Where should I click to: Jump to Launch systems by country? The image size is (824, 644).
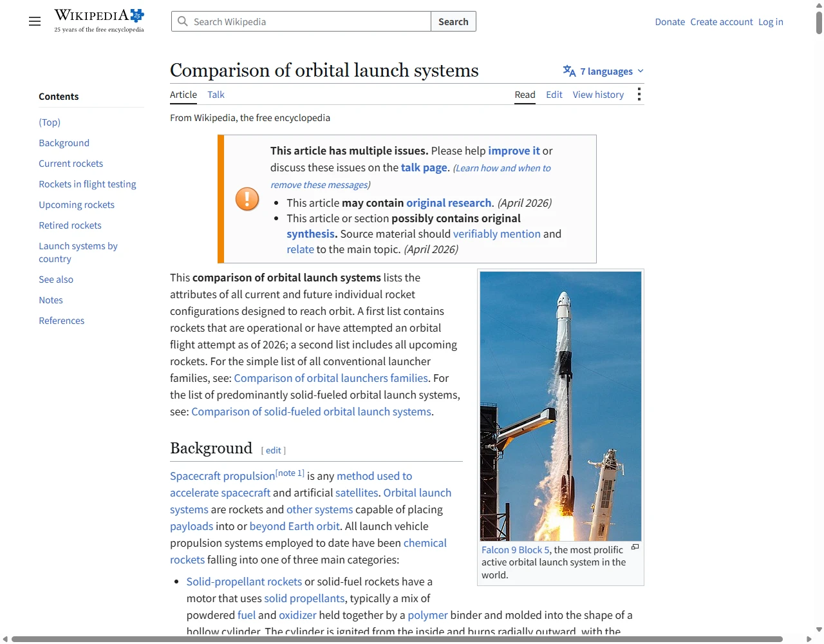pos(78,252)
